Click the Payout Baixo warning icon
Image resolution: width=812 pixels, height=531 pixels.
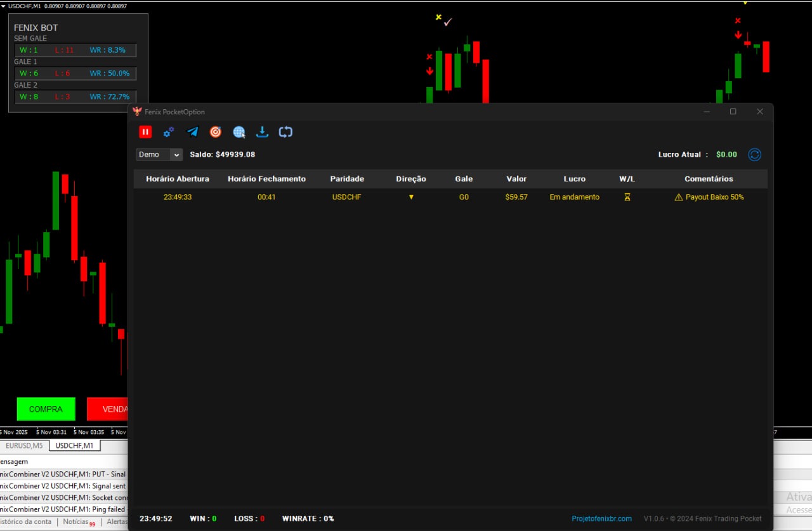click(x=678, y=197)
